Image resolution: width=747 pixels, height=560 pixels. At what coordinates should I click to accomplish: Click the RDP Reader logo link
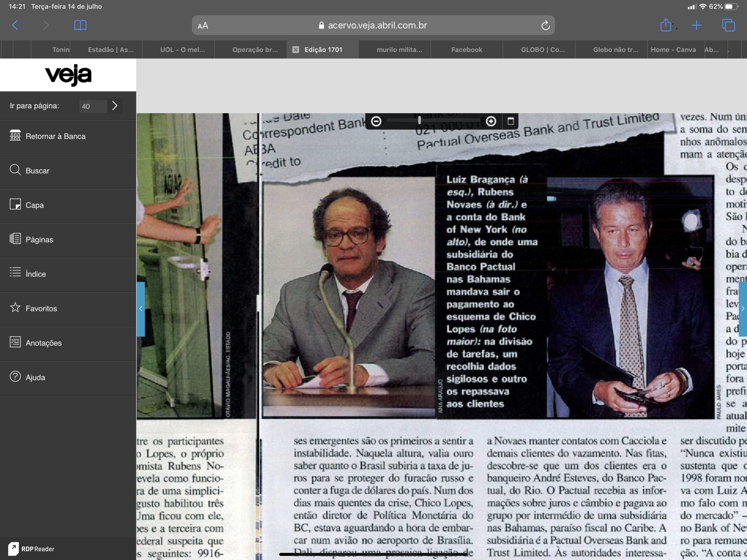point(32,549)
